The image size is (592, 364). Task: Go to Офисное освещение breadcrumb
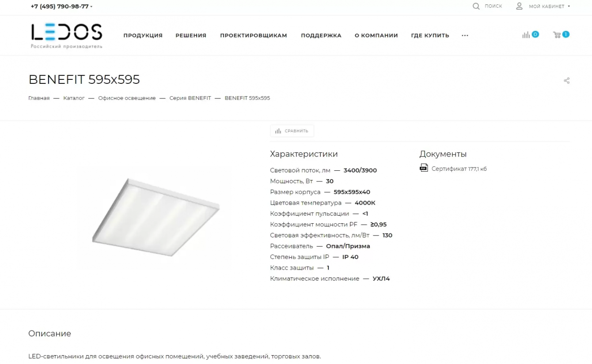(x=127, y=98)
